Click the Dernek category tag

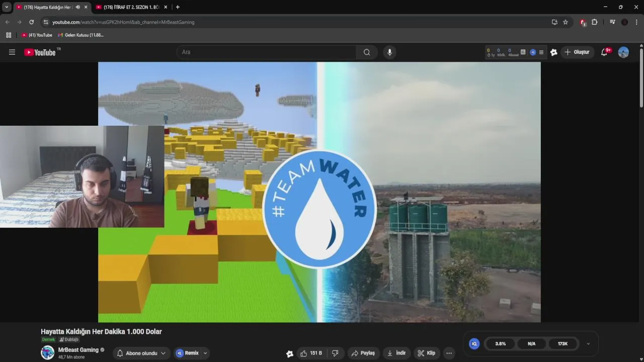(x=48, y=339)
